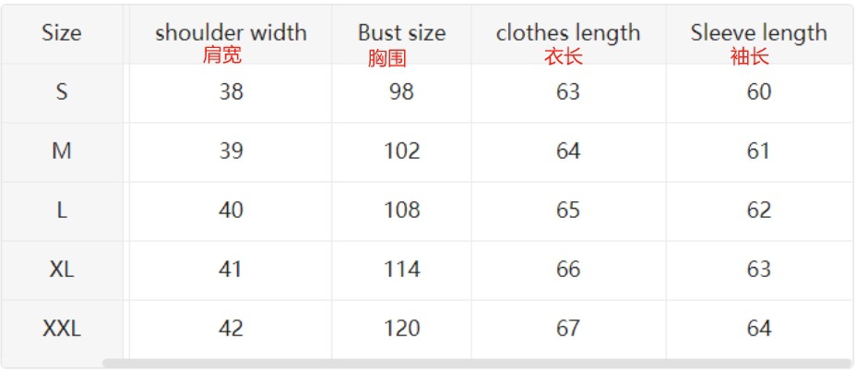Select the size S row label
Viewport: 868px width, 386px height.
[x=62, y=92]
